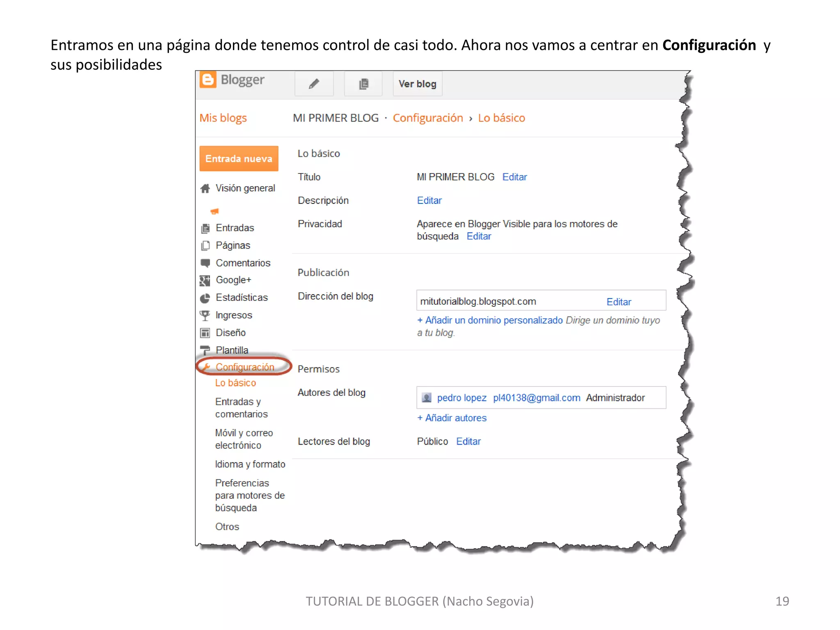Open the Entradas section
840x630 pixels.
[235, 228]
